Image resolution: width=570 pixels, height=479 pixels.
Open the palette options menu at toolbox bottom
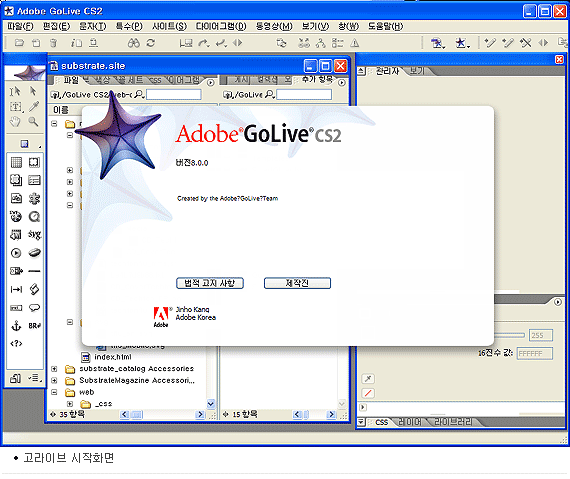35,378
